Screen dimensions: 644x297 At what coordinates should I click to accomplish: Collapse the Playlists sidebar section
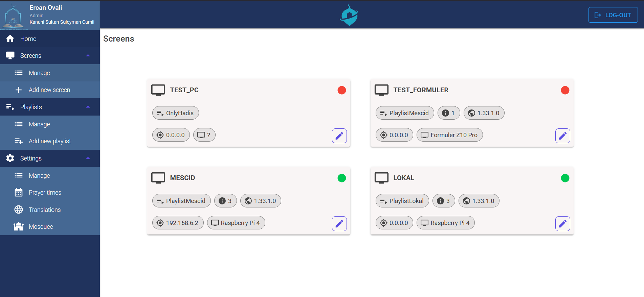88,107
